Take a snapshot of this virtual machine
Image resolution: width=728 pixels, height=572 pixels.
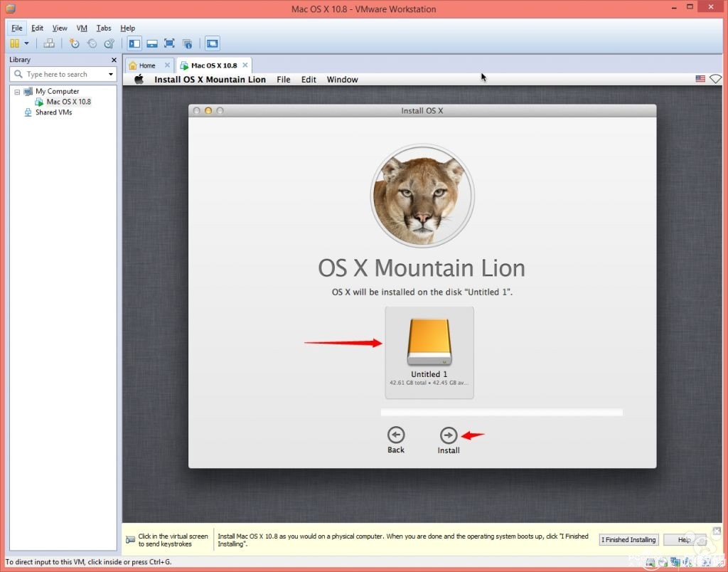(74, 43)
